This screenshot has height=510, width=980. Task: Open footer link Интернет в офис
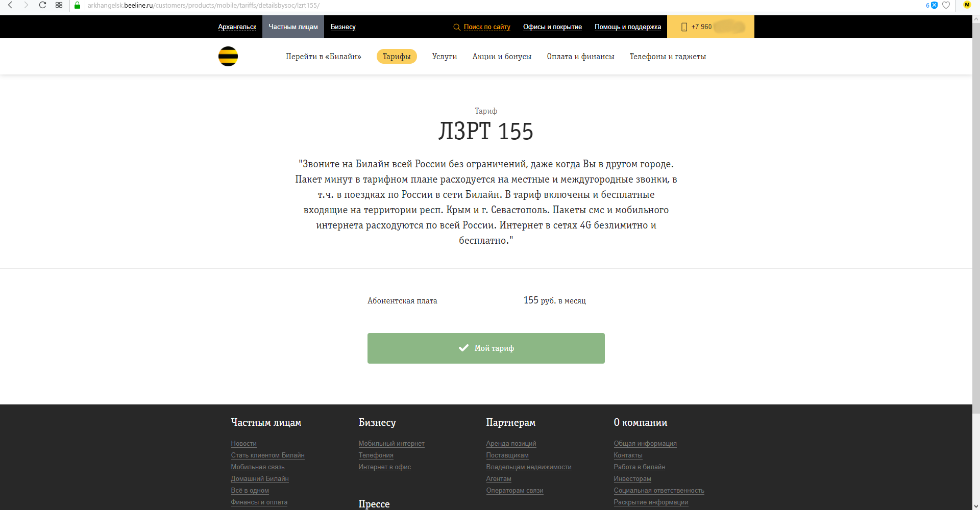pyautogui.click(x=384, y=467)
